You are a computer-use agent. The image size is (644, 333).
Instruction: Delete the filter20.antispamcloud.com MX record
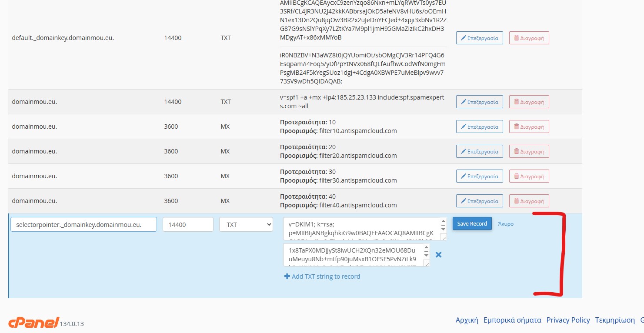coord(529,151)
